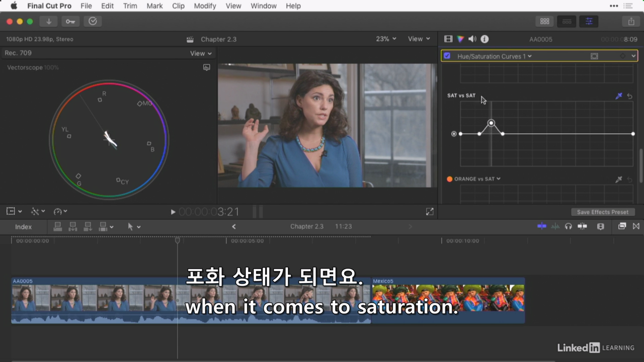This screenshot has height=362, width=644.
Task: Toggle video skimming button
Action: 542,226
